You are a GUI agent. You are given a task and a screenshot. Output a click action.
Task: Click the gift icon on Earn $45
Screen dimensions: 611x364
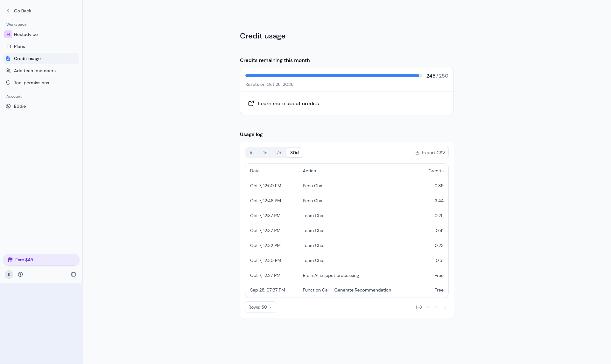(x=10, y=260)
